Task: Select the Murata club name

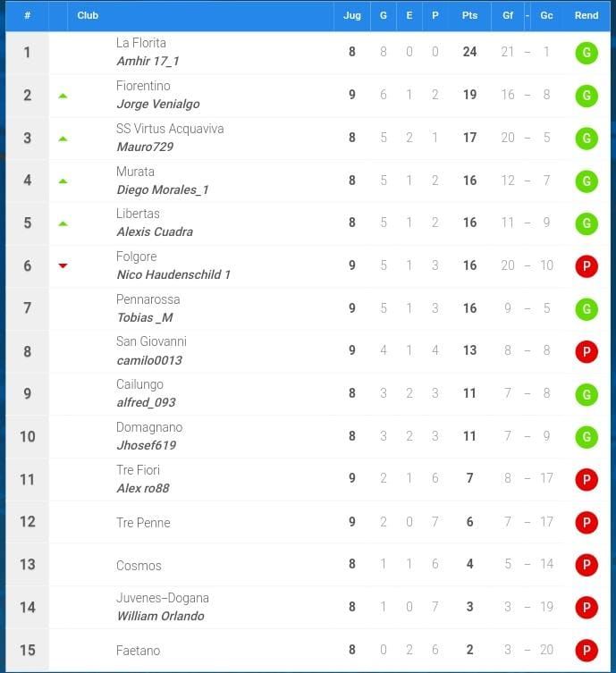Action: coord(135,172)
